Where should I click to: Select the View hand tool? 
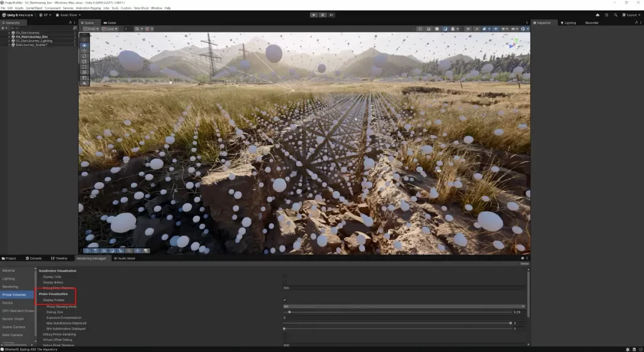click(x=84, y=40)
